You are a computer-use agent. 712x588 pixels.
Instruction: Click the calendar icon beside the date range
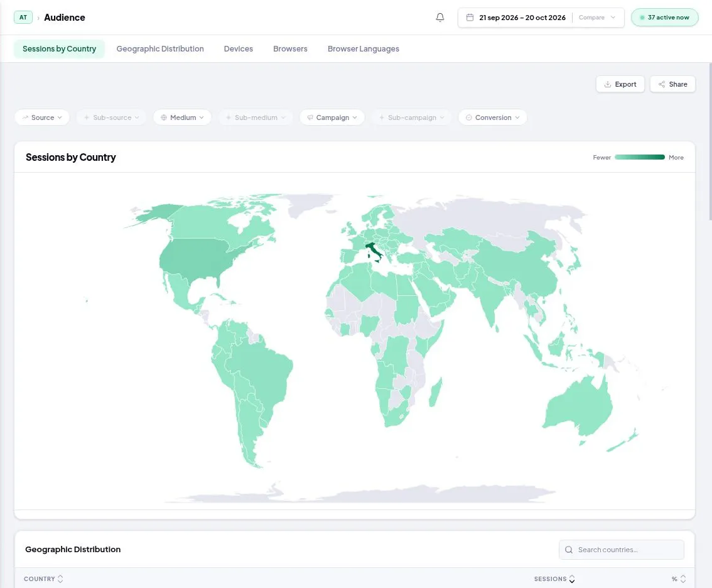(x=470, y=17)
